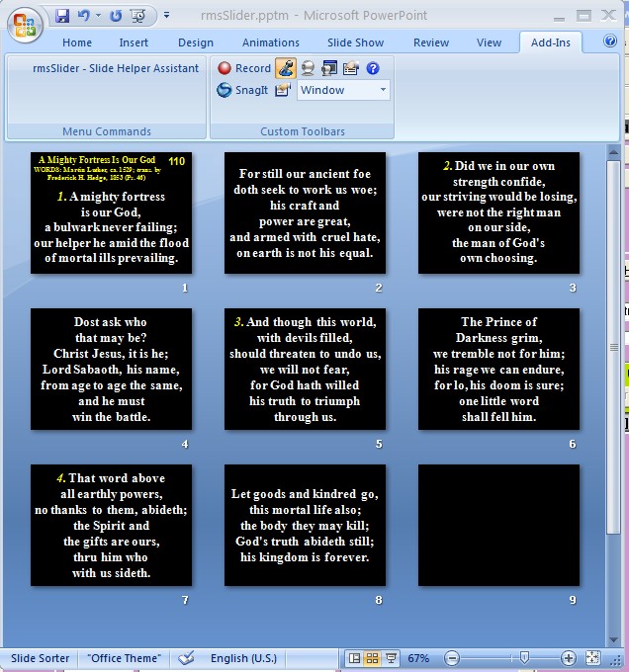Click the scrollbar down arrow in slide sorter
This screenshot has height=672, width=629.
[x=613, y=639]
